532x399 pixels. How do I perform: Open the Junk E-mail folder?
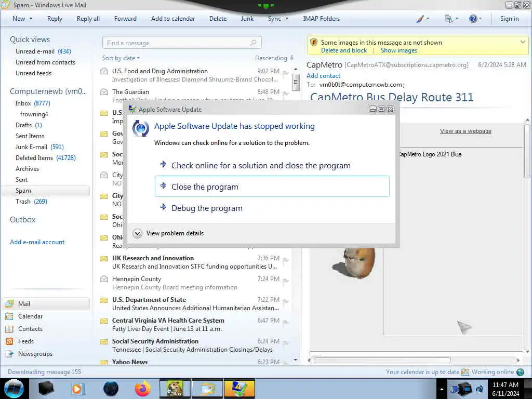point(39,147)
